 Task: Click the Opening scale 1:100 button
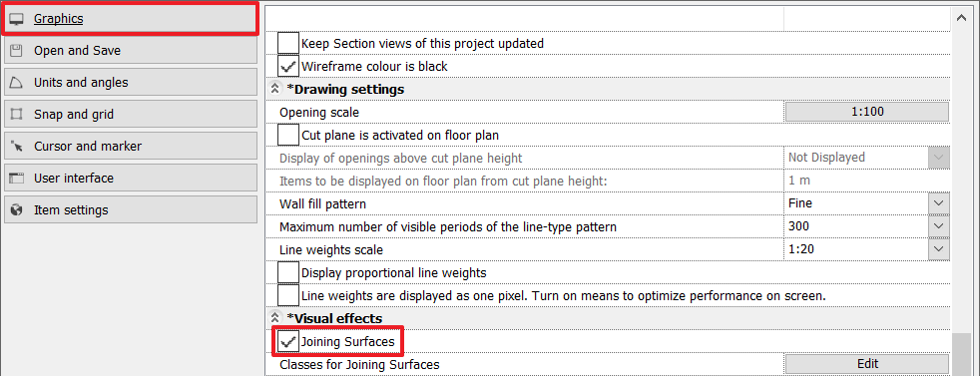(867, 112)
